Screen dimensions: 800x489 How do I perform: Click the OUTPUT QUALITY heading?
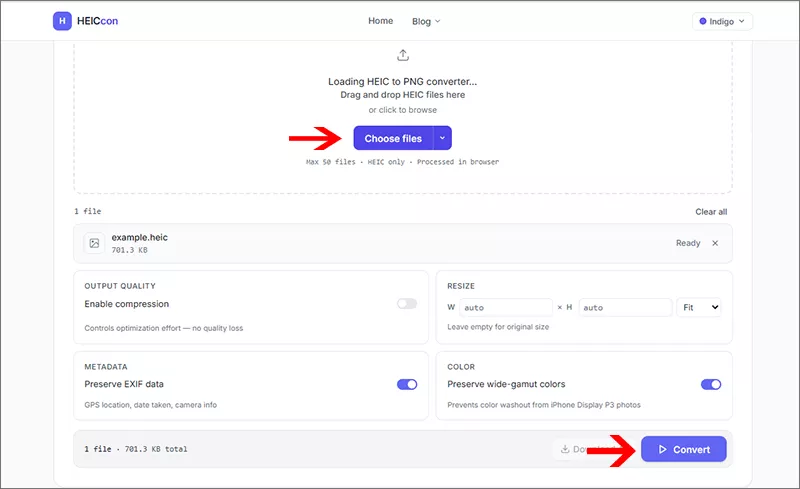pyautogui.click(x=120, y=286)
